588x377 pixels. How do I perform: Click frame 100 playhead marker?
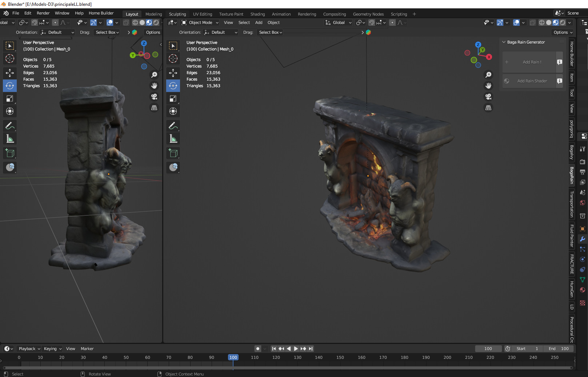[x=233, y=357]
